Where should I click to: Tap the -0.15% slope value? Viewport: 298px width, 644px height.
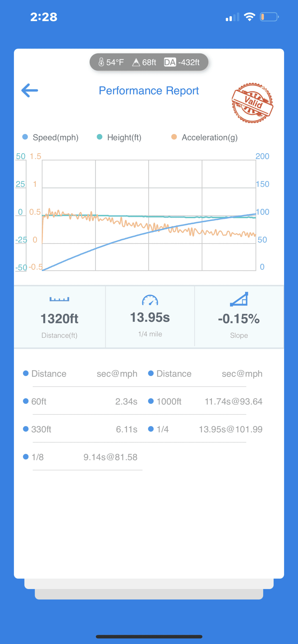click(239, 319)
